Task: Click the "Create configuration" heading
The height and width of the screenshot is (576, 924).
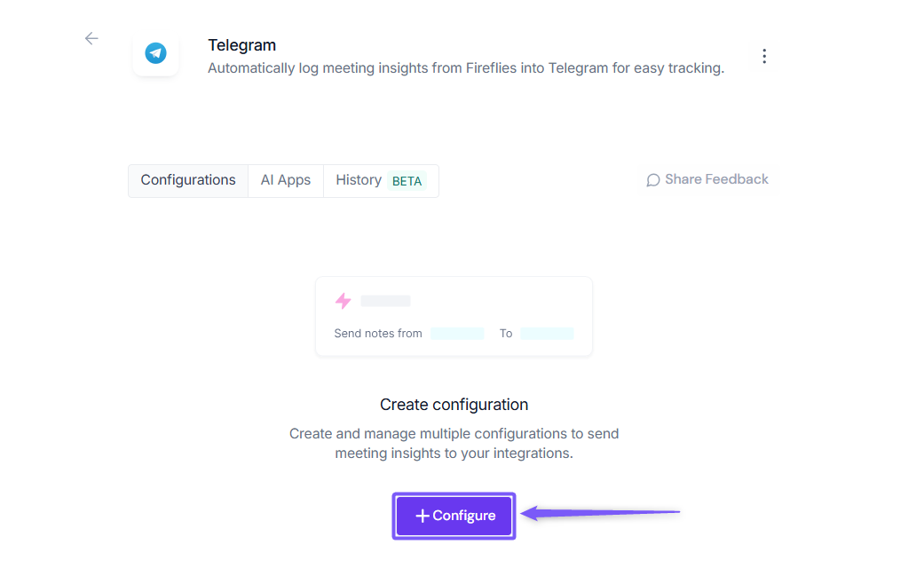Action: 454,405
